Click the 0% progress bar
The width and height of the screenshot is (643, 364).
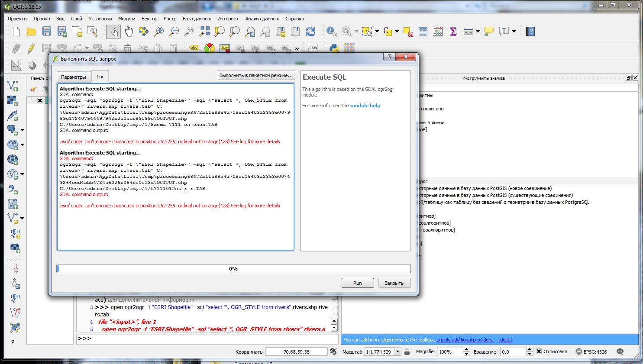tap(233, 269)
